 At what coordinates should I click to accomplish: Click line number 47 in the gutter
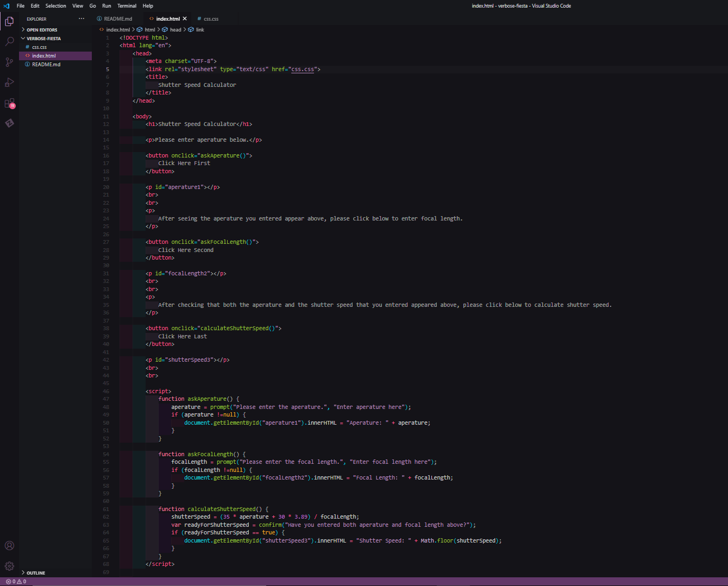(106, 399)
